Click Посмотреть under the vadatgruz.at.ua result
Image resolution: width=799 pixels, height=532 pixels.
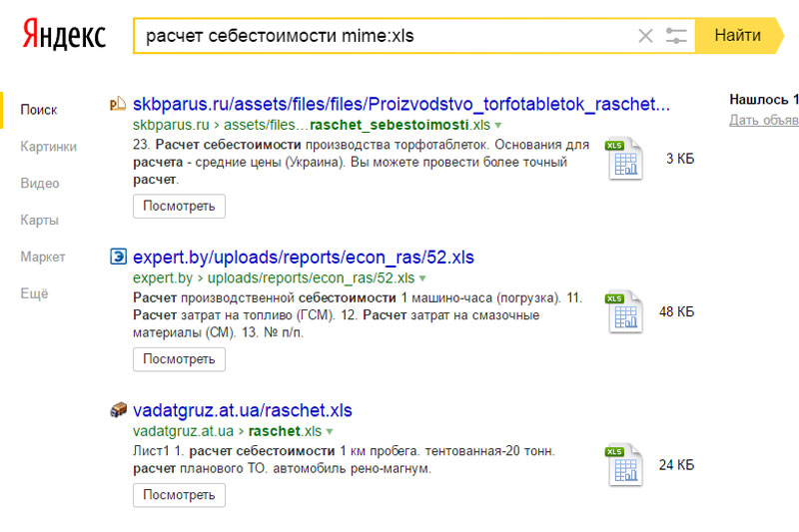(x=179, y=495)
